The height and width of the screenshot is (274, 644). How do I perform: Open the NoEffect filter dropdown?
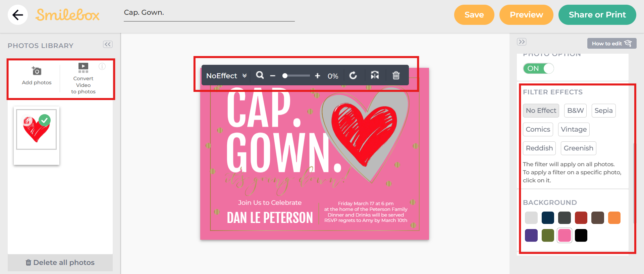[226, 76]
